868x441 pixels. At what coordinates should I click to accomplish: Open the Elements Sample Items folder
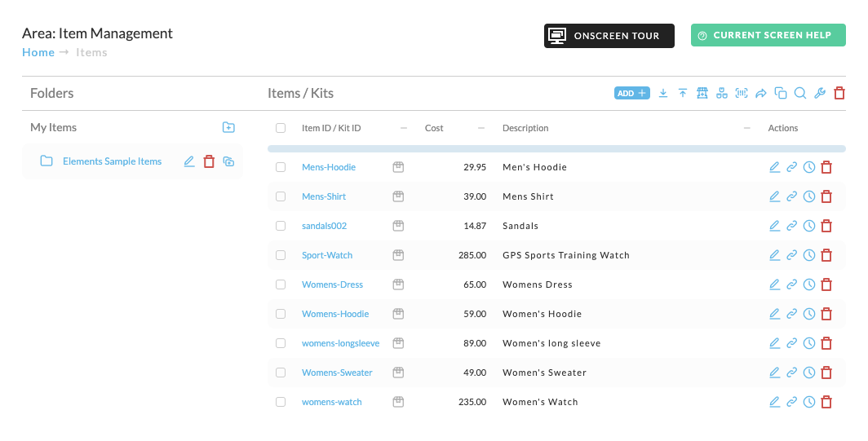[x=112, y=161]
